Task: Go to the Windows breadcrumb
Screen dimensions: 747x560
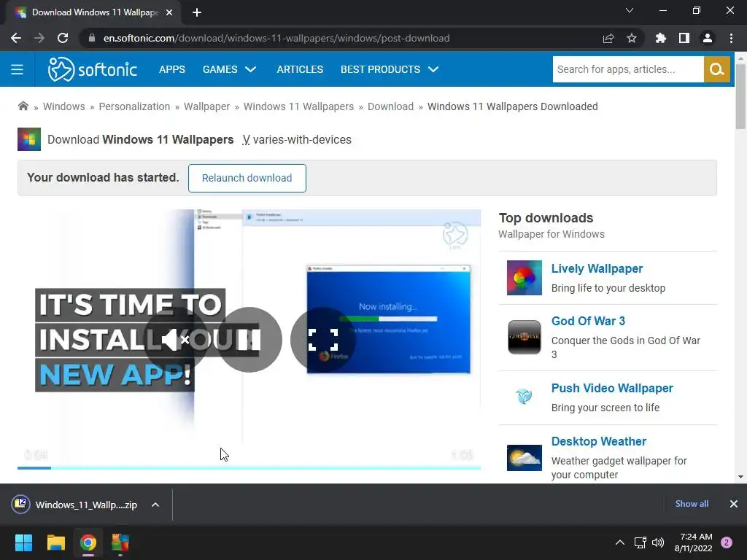Action: [x=64, y=106]
